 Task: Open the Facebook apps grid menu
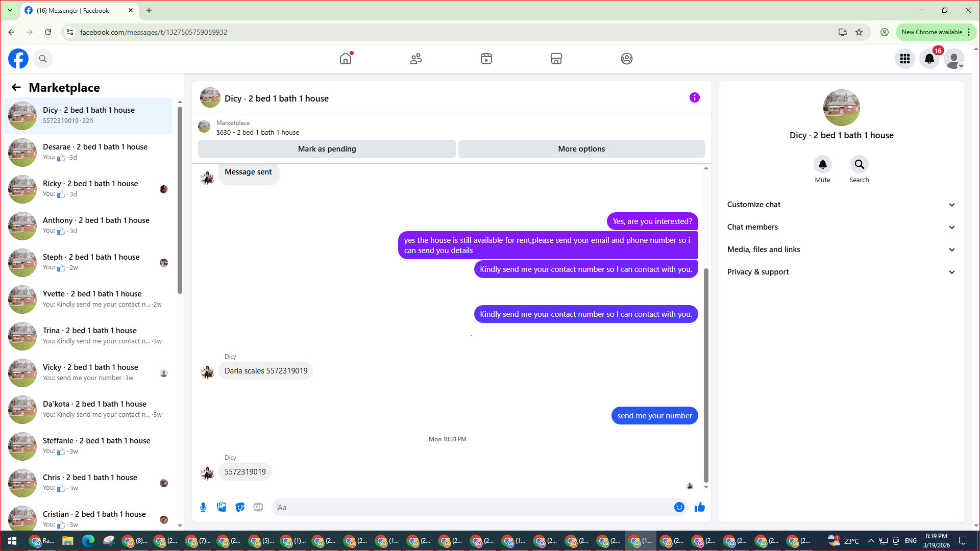pos(904,59)
